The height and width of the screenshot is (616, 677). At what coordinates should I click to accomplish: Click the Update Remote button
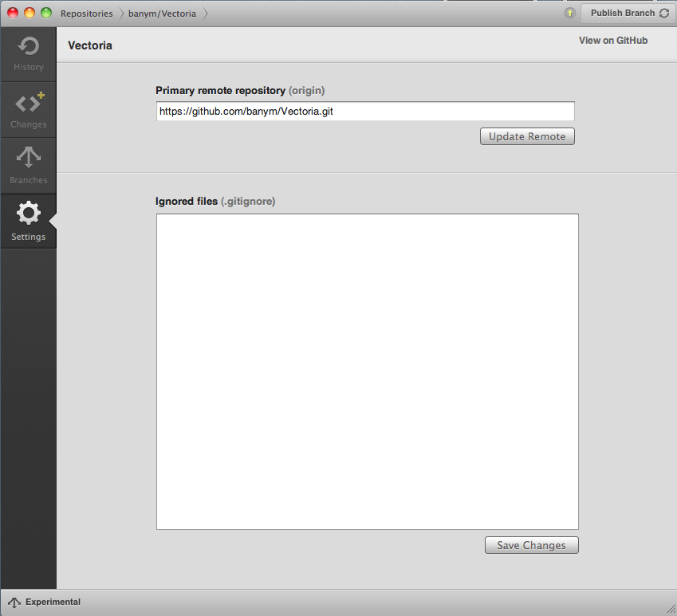point(527,136)
